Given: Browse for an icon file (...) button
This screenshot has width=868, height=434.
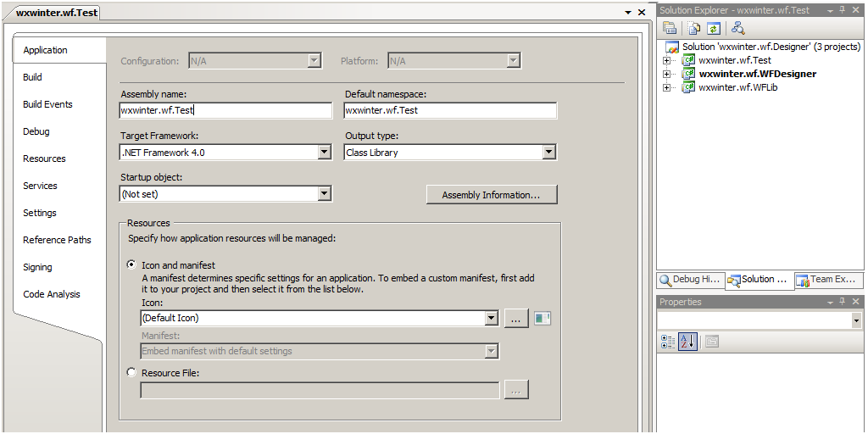Looking at the screenshot, I should [516, 319].
